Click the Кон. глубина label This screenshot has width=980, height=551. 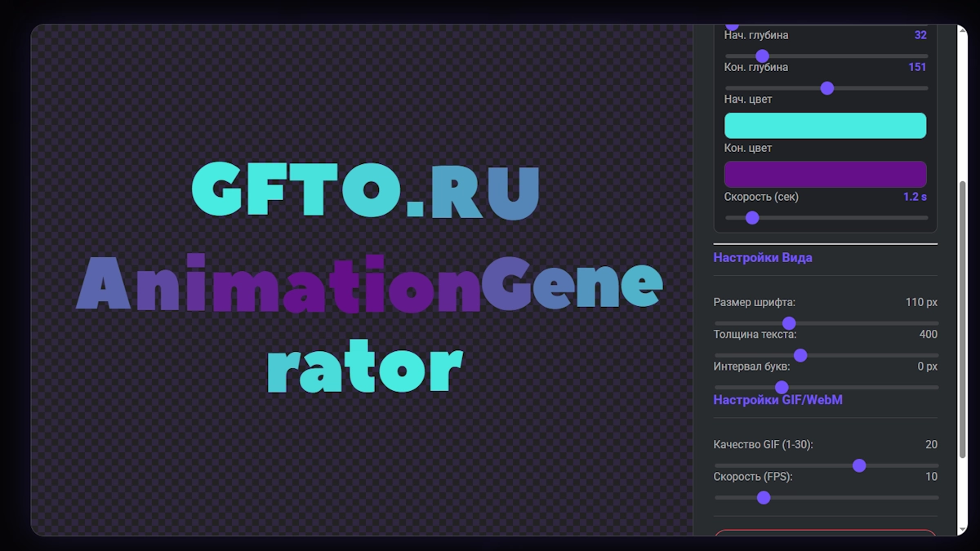tap(756, 67)
